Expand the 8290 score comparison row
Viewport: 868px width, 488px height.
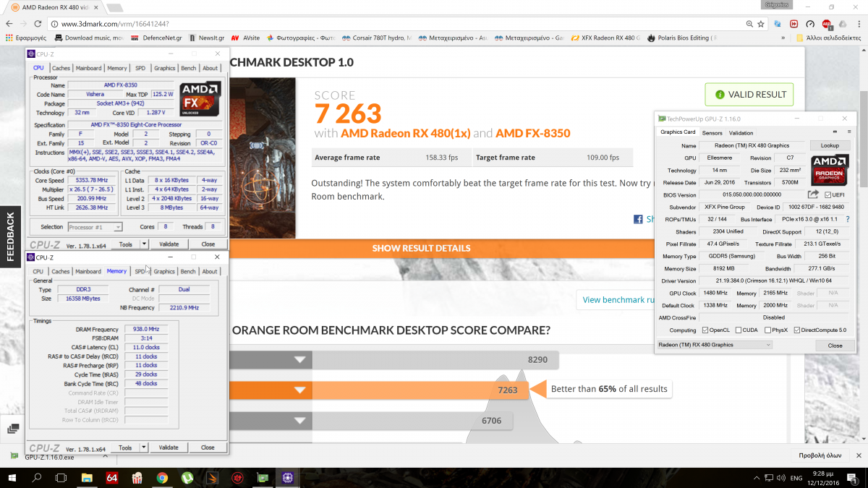pos(300,359)
